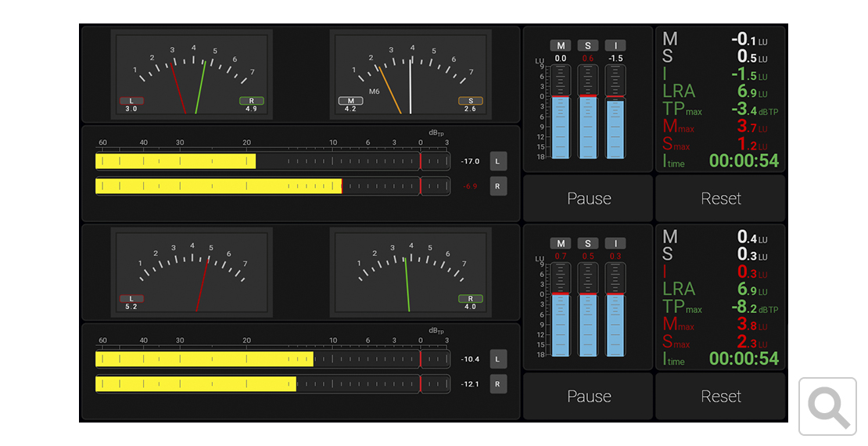Toggle the R channel button beside -6.9
This screenshot has height=446, width=868.
(498, 186)
